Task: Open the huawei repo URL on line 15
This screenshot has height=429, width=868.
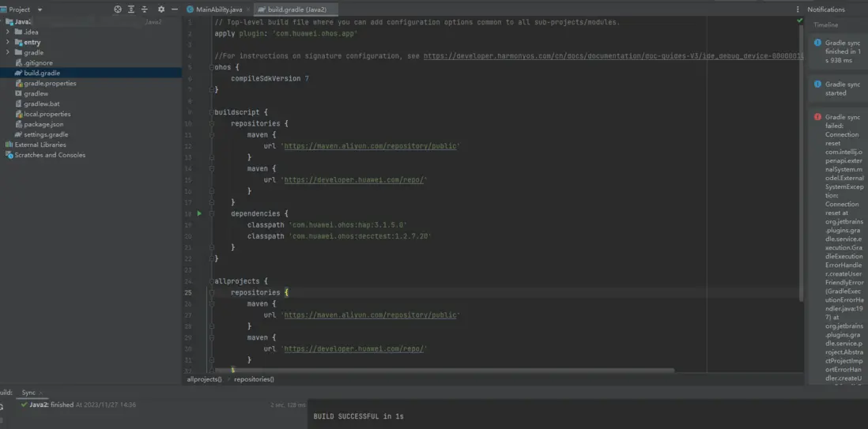Action: pyautogui.click(x=353, y=180)
